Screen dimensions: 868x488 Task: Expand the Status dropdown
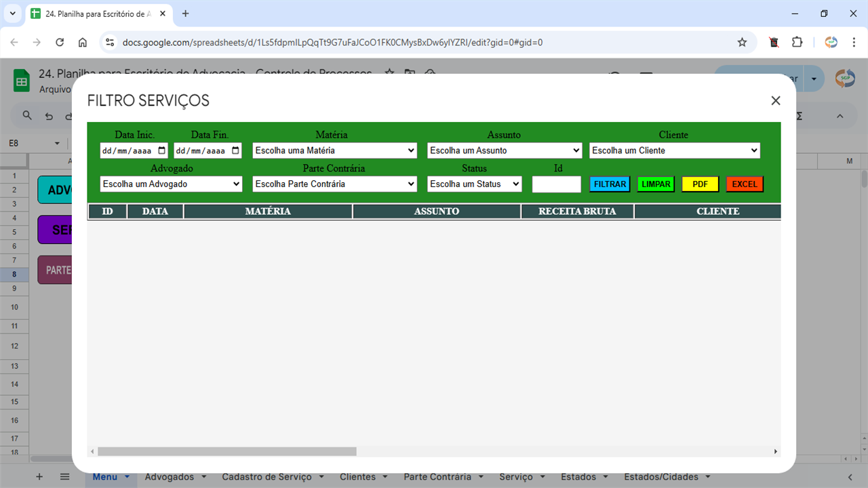click(x=474, y=184)
